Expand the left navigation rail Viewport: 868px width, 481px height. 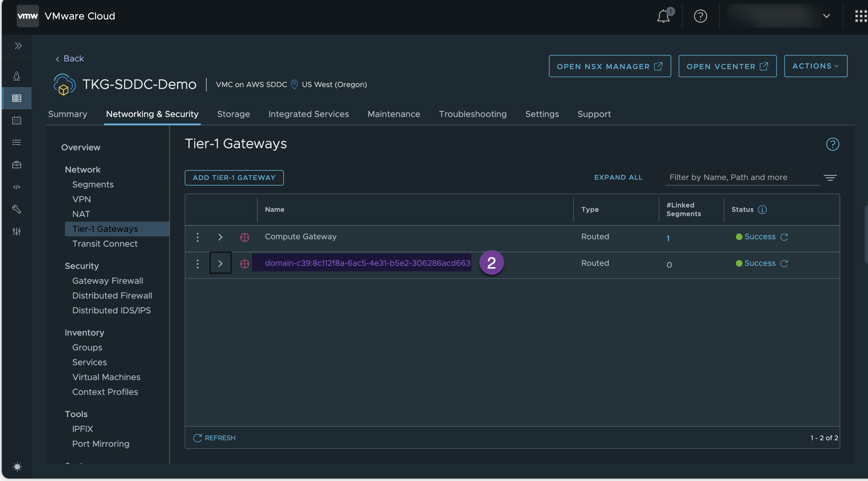18,45
